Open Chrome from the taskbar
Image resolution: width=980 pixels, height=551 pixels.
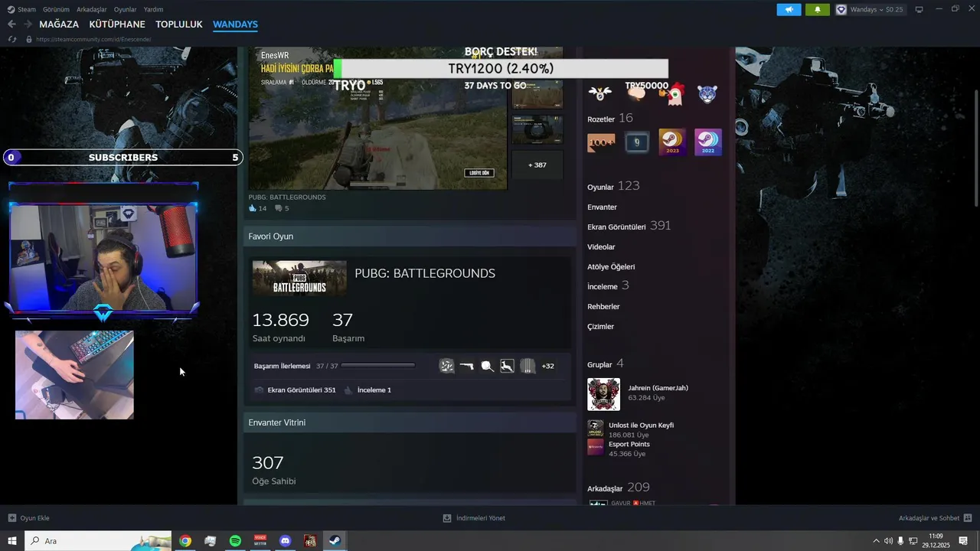pos(185,541)
